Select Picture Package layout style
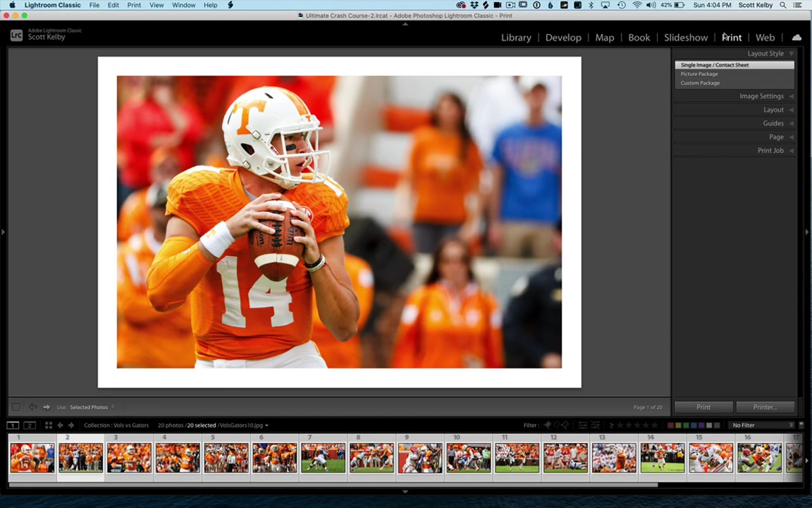 coord(734,74)
